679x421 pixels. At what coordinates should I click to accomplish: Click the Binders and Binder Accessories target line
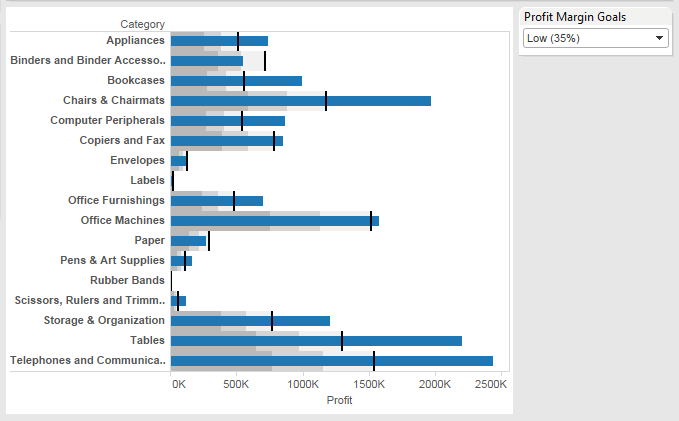coord(265,60)
